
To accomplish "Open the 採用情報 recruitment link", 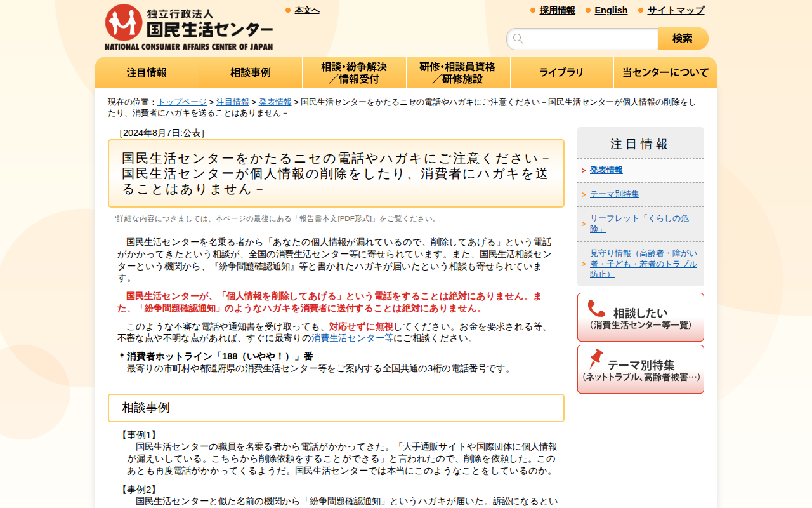I will tap(558, 10).
